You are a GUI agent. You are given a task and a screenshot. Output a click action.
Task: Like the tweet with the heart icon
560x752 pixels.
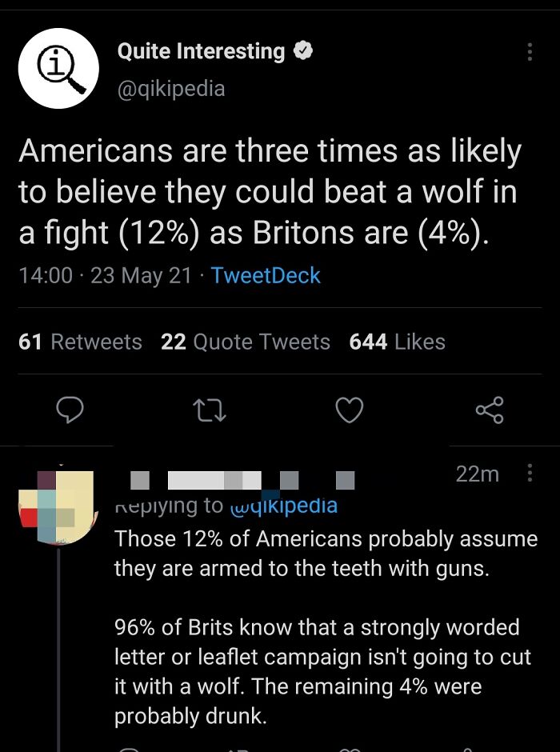click(350, 410)
